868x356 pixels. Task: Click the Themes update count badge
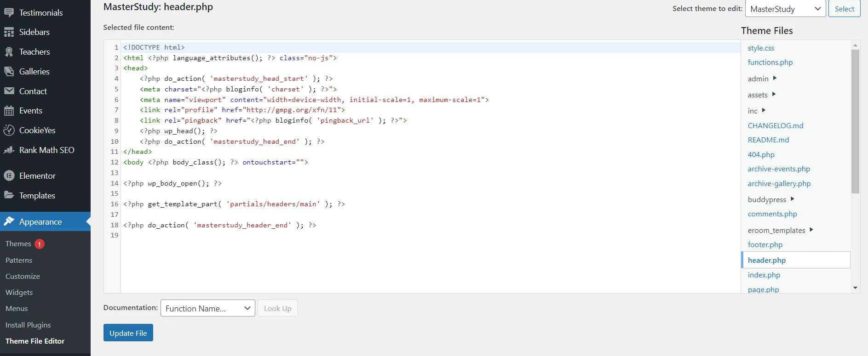coord(40,244)
